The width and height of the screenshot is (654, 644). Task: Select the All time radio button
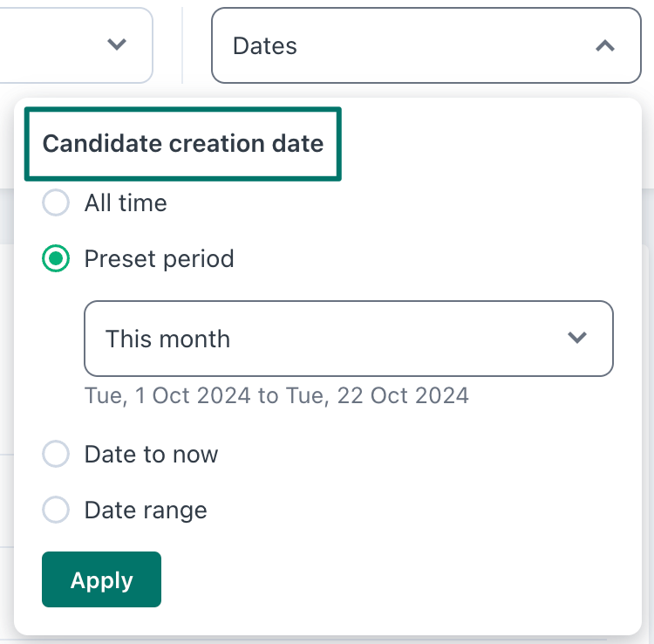click(x=56, y=202)
